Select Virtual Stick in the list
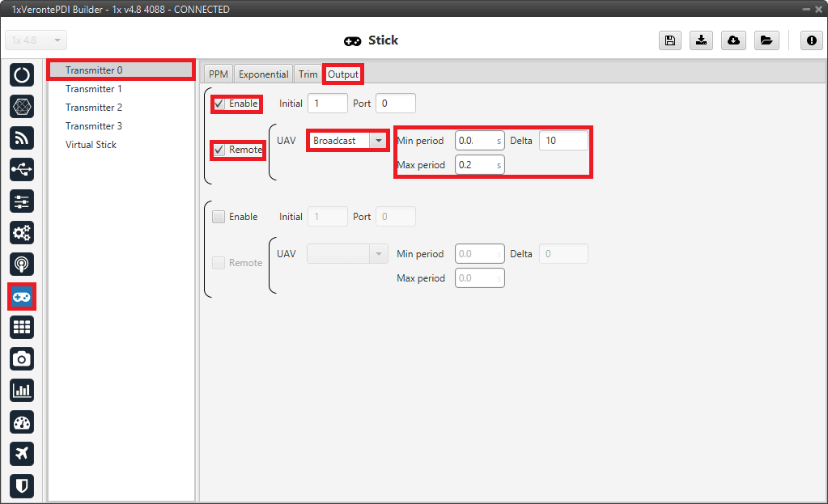 click(91, 145)
